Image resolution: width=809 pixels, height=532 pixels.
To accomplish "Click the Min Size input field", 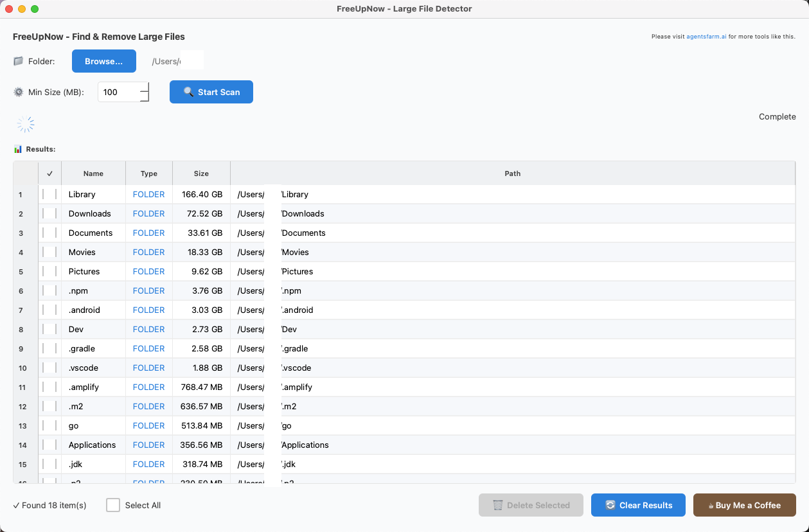I will click(x=118, y=92).
